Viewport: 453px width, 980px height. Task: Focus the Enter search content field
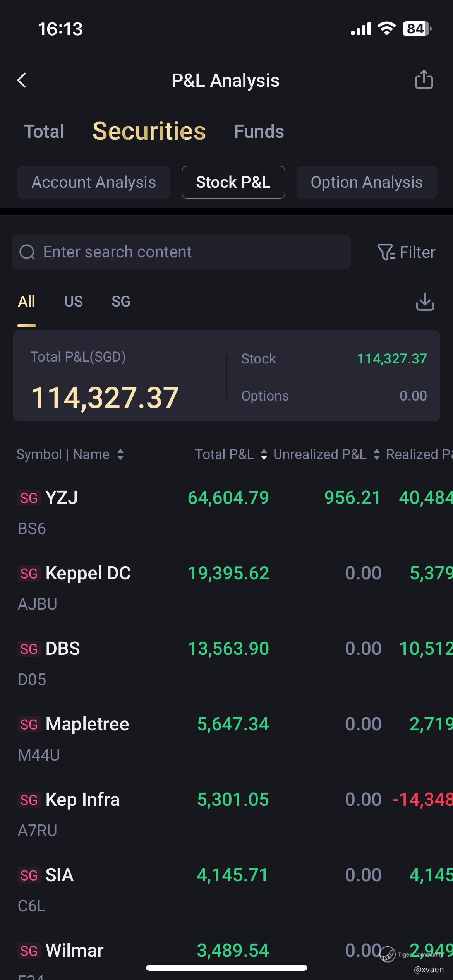[186, 252]
